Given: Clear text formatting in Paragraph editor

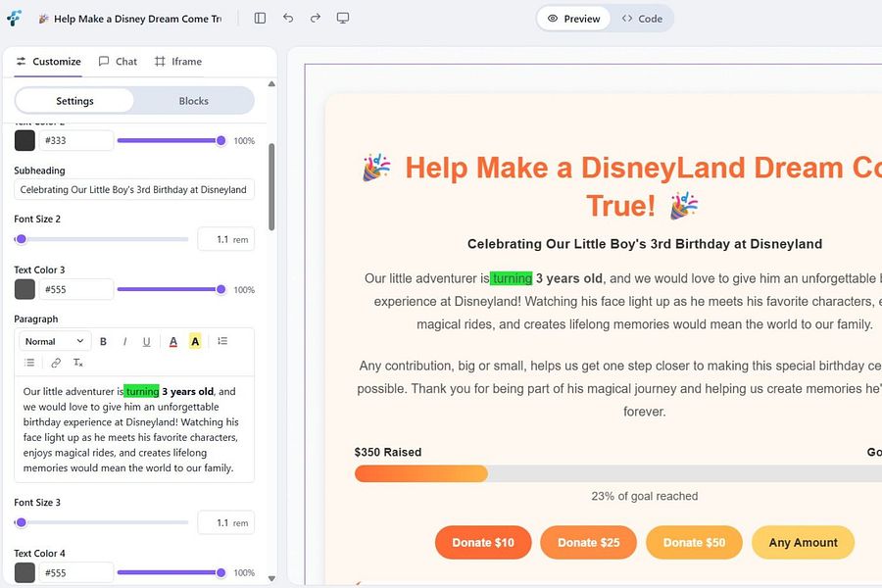Looking at the screenshot, I should [x=77, y=363].
